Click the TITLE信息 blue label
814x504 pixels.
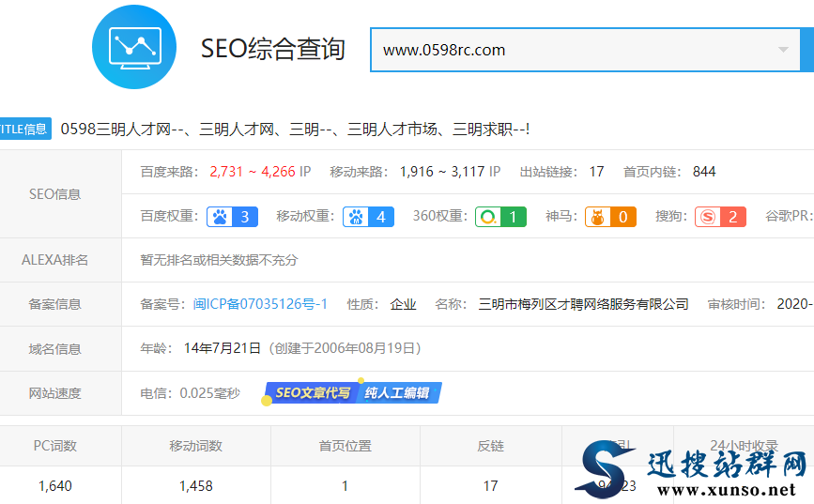24,129
